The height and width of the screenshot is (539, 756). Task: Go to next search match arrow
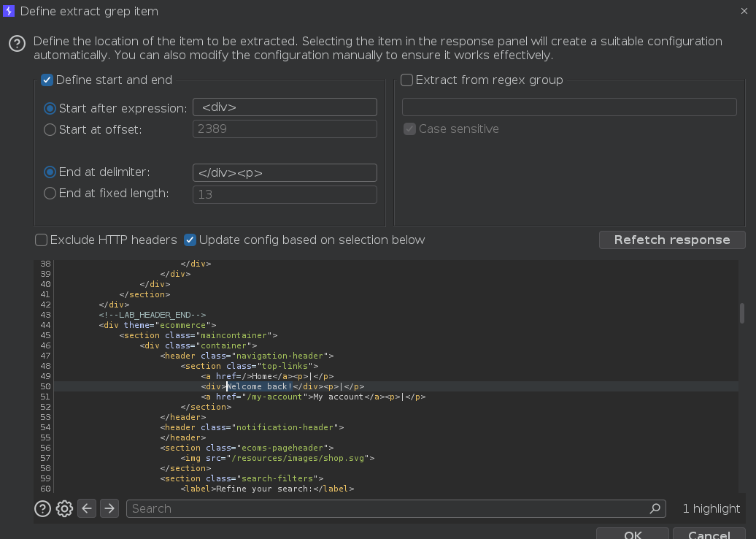pos(109,508)
